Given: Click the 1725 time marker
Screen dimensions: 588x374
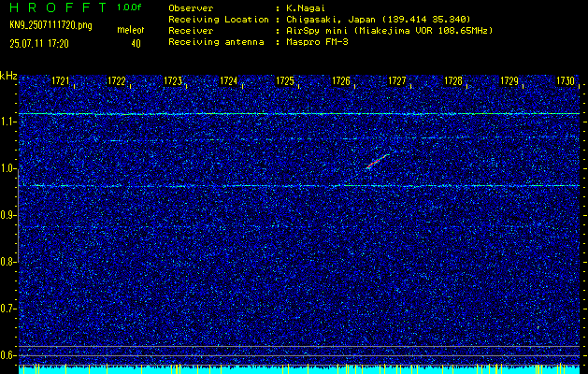Looking at the screenshot, I should click(284, 81).
